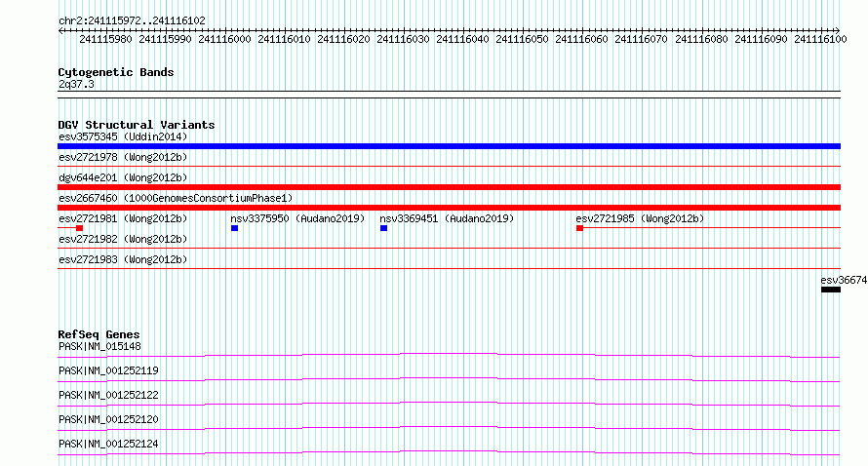Open the PASK|NM_001252120 transcript label
This screenshot has width=868, height=466.
coord(108,419)
